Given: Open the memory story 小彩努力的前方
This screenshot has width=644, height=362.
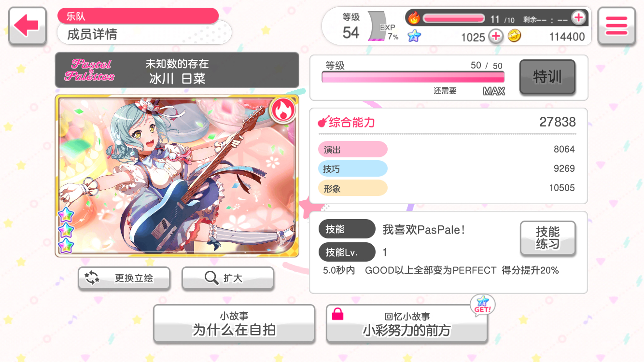Looking at the screenshot, I should tap(406, 324).
